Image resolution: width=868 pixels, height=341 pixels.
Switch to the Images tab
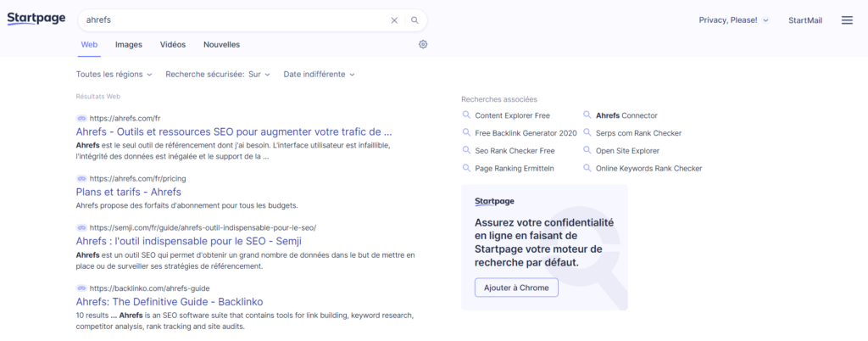[129, 44]
